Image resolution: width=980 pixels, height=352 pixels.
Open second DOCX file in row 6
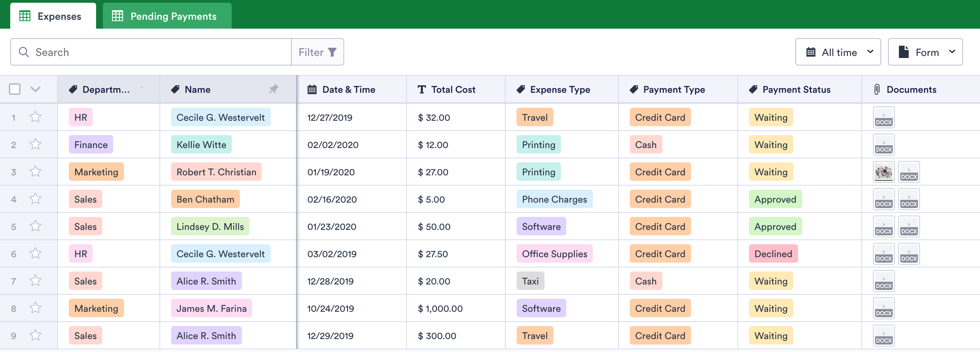tap(908, 254)
